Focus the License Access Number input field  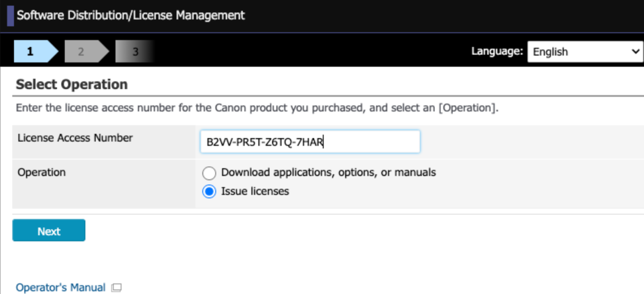pyautogui.click(x=311, y=141)
